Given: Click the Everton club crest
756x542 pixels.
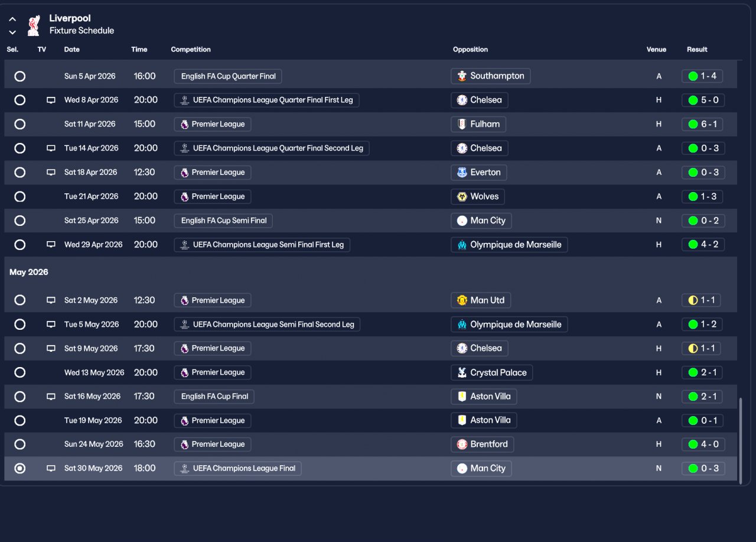Looking at the screenshot, I should point(462,173).
